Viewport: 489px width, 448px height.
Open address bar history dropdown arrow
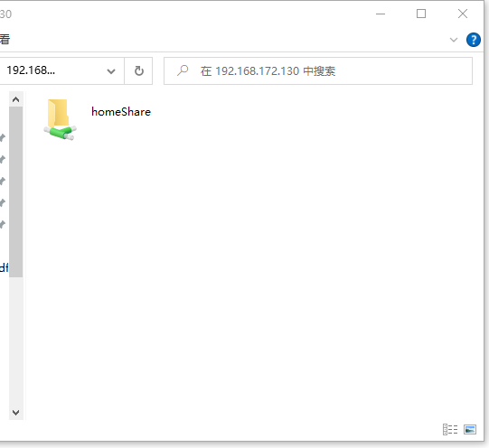tap(111, 71)
